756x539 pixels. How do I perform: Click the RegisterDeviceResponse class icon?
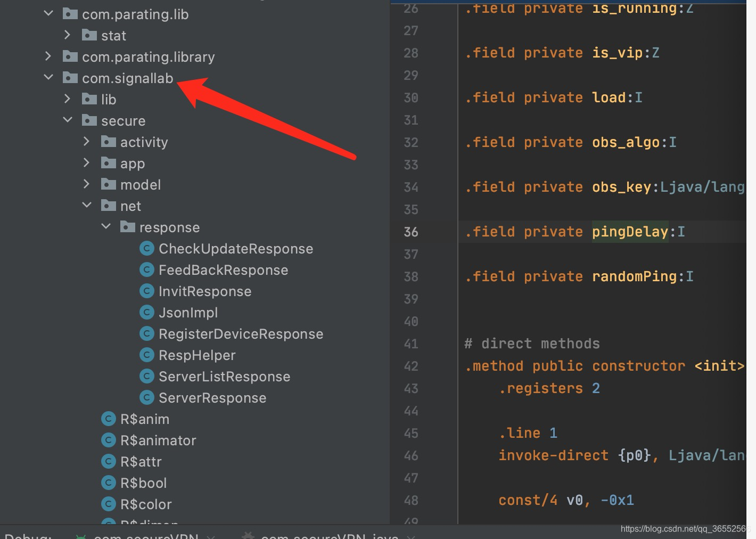pyautogui.click(x=147, y=333)
